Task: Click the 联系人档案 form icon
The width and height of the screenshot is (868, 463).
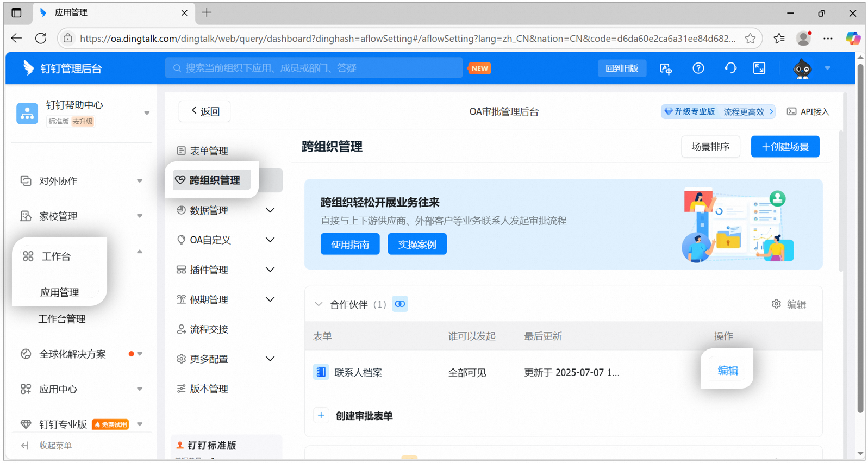Action: 321,372
